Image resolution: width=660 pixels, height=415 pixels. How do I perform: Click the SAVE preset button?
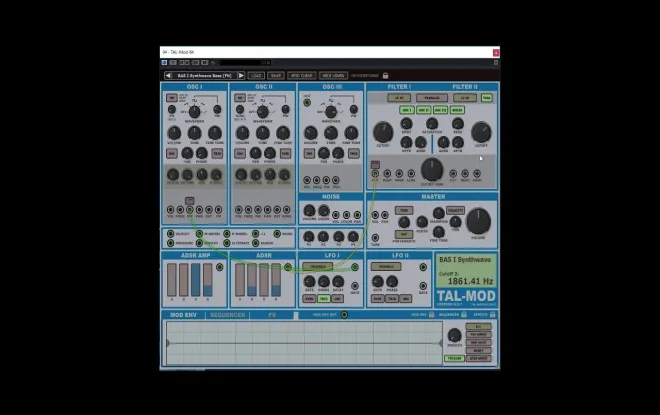[x=276, y=76]
